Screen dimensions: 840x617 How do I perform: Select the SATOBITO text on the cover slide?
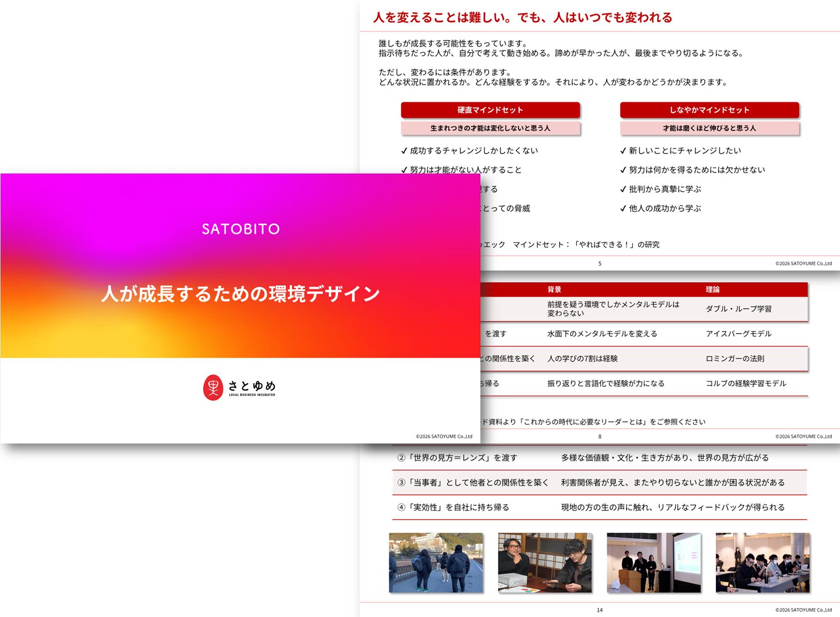click(x=240, y=229)
